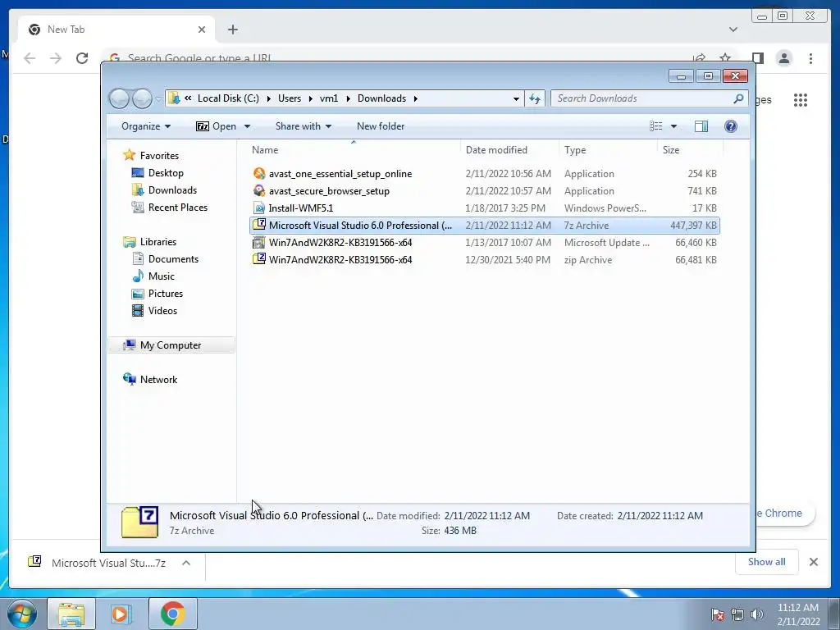Click Windows Explorer taskbar icon
840x630 pixels.
(x=71, y=614)
